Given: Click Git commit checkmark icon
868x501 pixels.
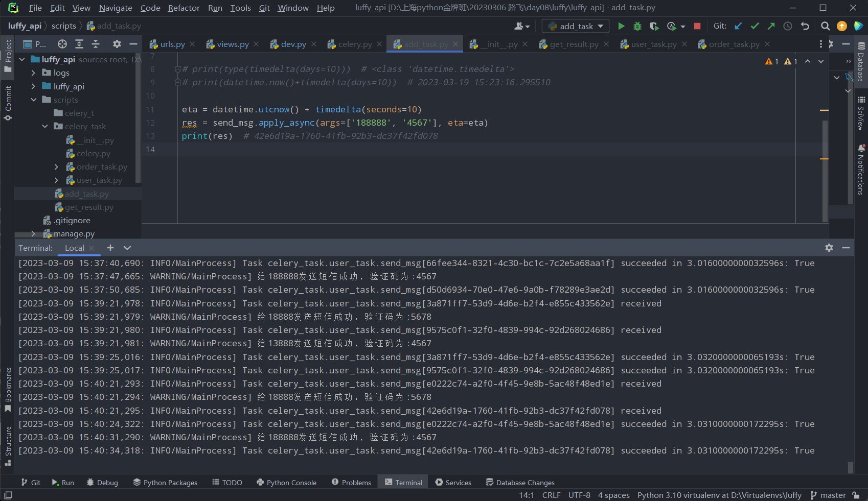Looking at the screenshot, I should point(755,26).
